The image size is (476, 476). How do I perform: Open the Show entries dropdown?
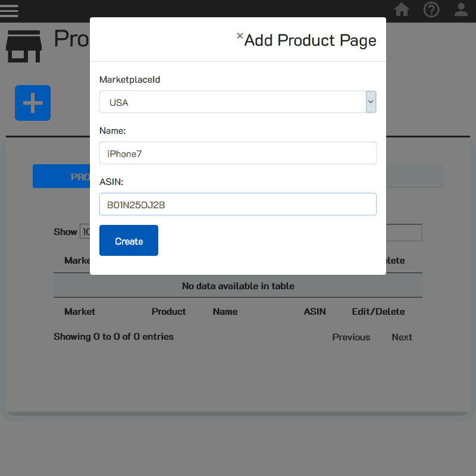[84, 231]
